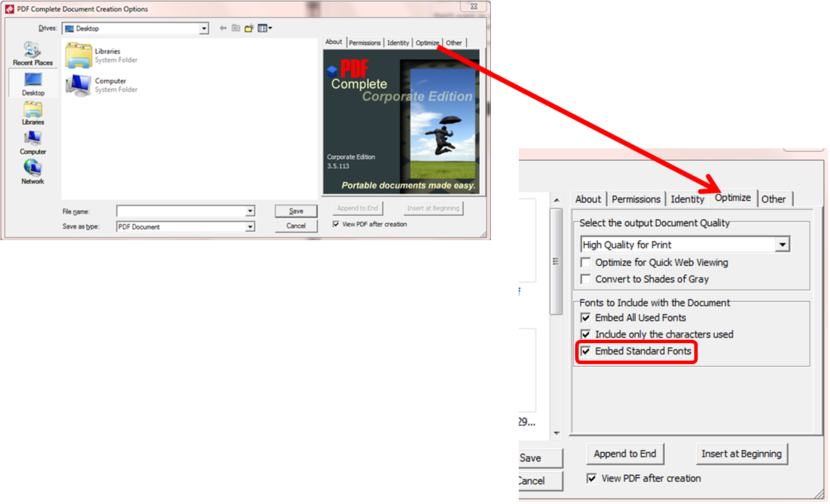Open the Drives dropdown showing Desktop

point(136,29)
